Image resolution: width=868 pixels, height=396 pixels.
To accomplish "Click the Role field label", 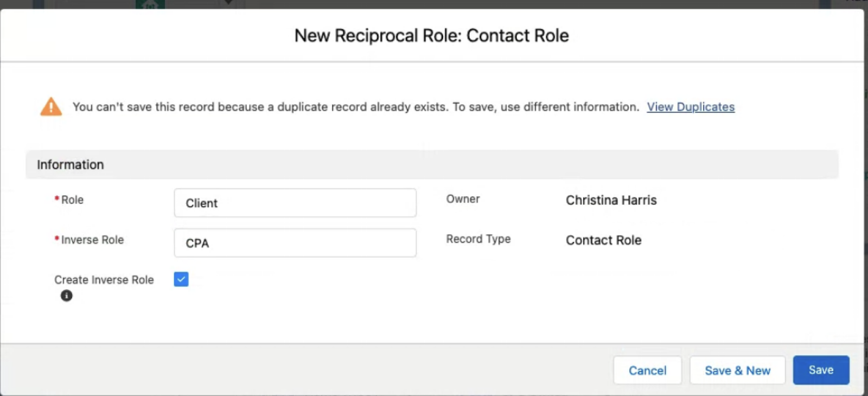I will click(72, 200).
